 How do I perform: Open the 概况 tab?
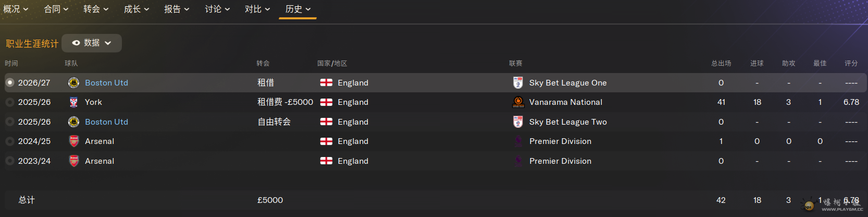[16, 9]
